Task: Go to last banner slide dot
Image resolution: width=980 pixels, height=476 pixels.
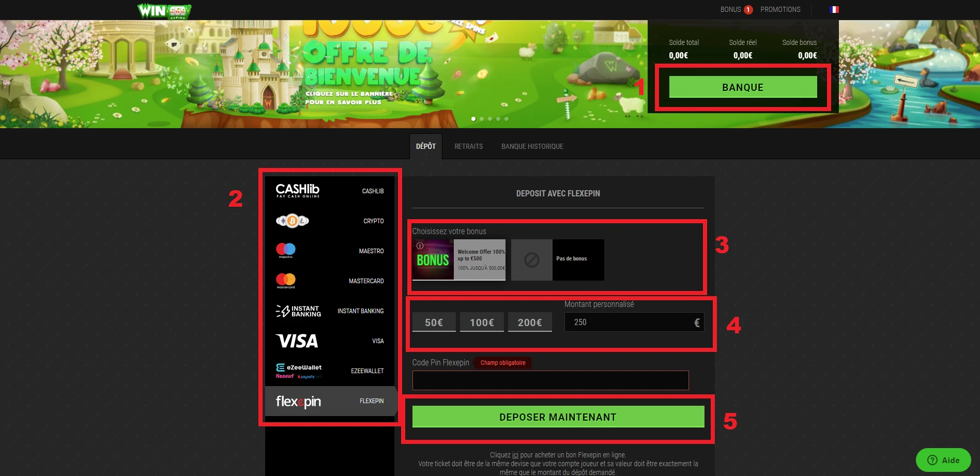Action: point(507,119)
